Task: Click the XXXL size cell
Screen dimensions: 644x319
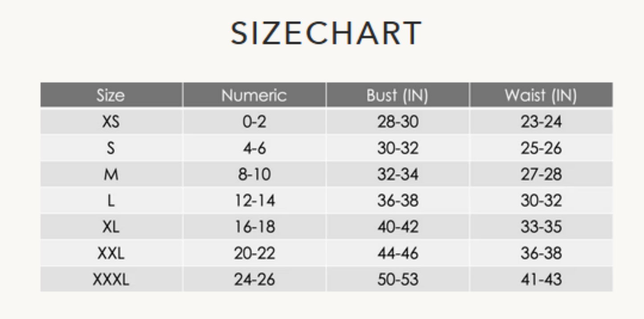Action: pyautogui.click(x=111, y=280)
